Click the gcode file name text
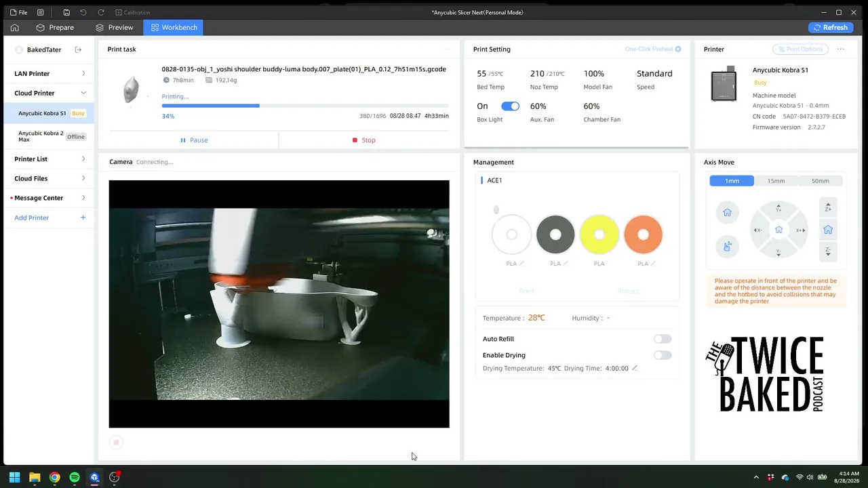This screenshot has height=488, width=868. [x=304, y=69]
